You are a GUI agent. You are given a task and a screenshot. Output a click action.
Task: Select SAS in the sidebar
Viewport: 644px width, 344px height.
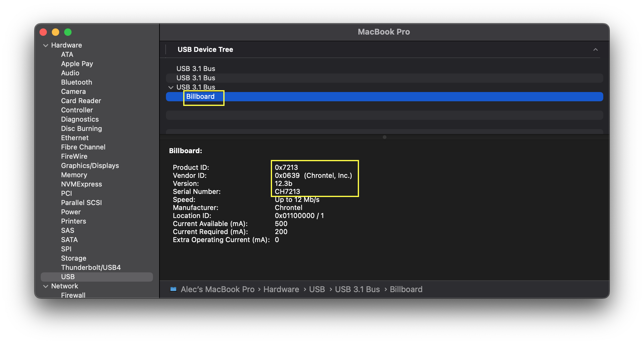tap(68, 231)
